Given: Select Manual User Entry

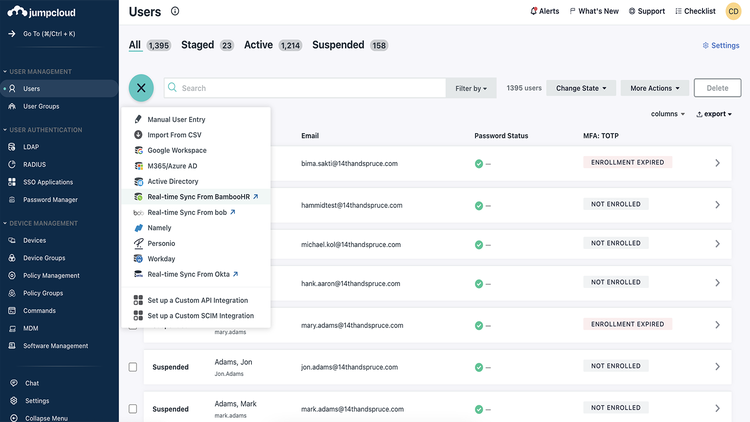Looking at the screenshot, I should [x=196, y=119].
